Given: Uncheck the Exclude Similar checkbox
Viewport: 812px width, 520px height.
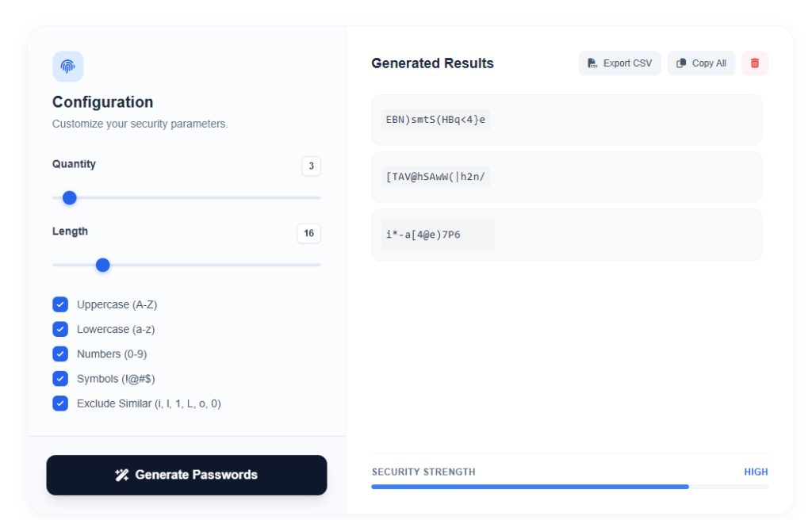Looking at the screenshot, I should (x=60, y=403).
